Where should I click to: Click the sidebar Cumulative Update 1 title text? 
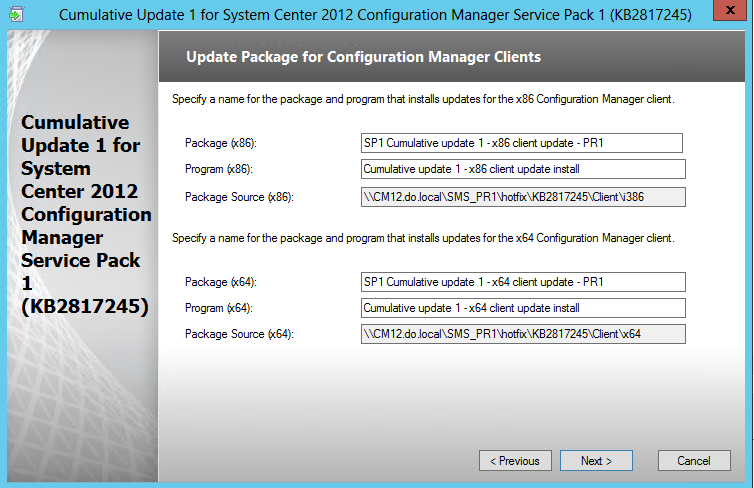click(86, 214)
